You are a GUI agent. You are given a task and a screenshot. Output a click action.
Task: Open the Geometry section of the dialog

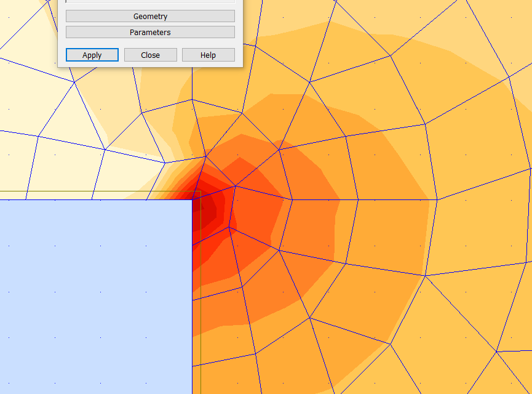(x=150, y=16)
